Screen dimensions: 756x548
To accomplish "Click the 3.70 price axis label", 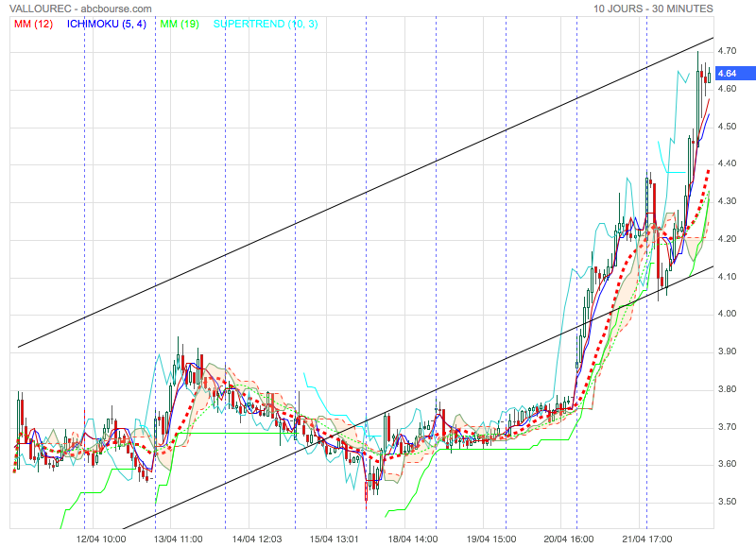I will point(727,426).
